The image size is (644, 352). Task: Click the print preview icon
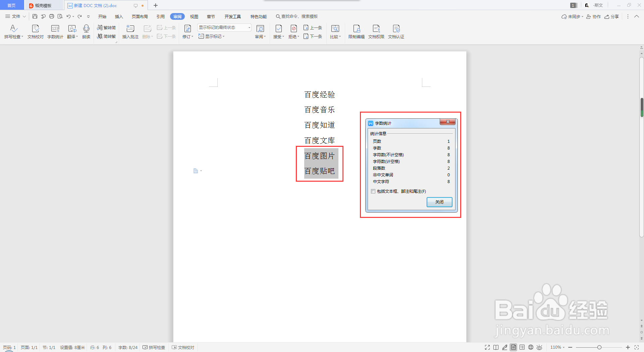point(60,16)
